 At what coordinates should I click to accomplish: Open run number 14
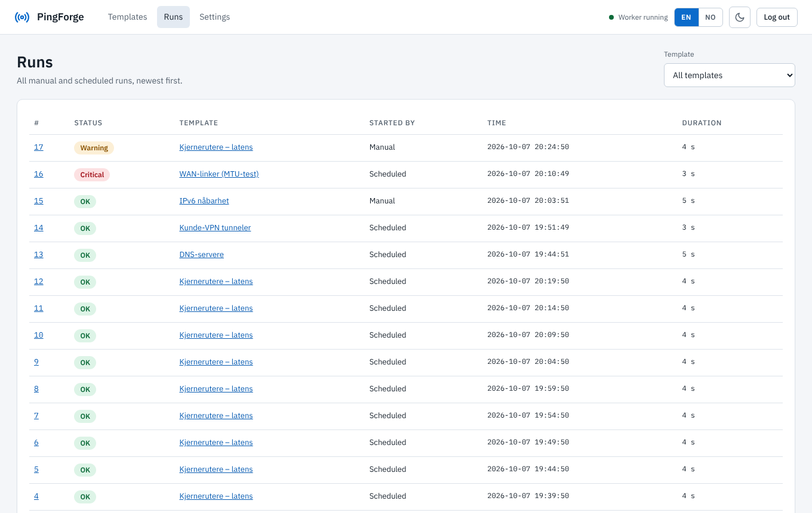[38, 228]
